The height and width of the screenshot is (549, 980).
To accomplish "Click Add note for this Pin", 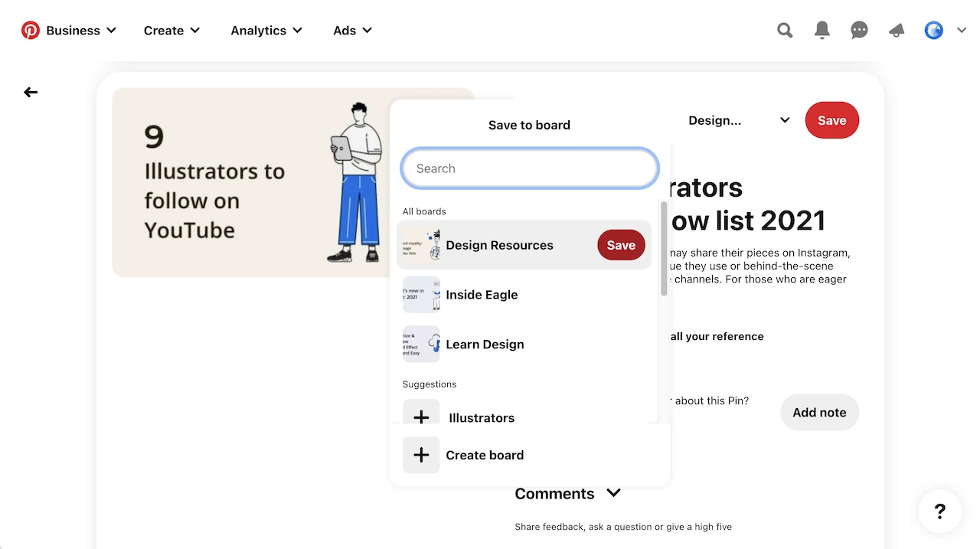I will click(819, 412).
